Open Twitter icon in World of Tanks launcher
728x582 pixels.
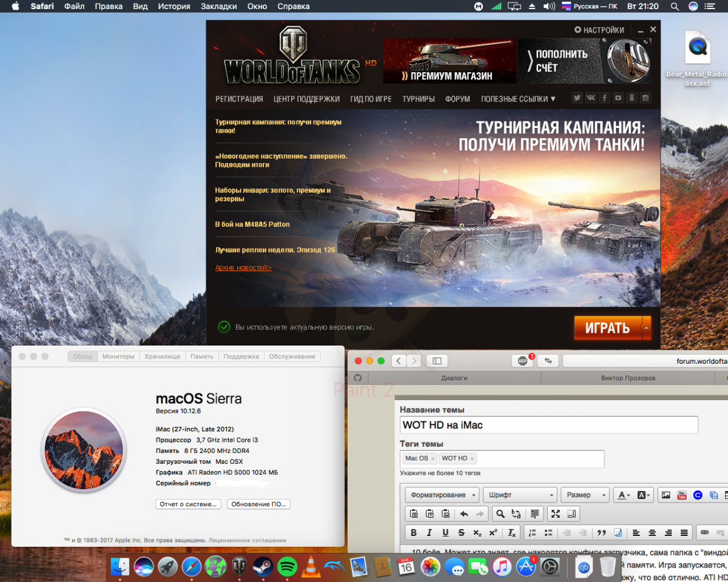tap(576, 98)
